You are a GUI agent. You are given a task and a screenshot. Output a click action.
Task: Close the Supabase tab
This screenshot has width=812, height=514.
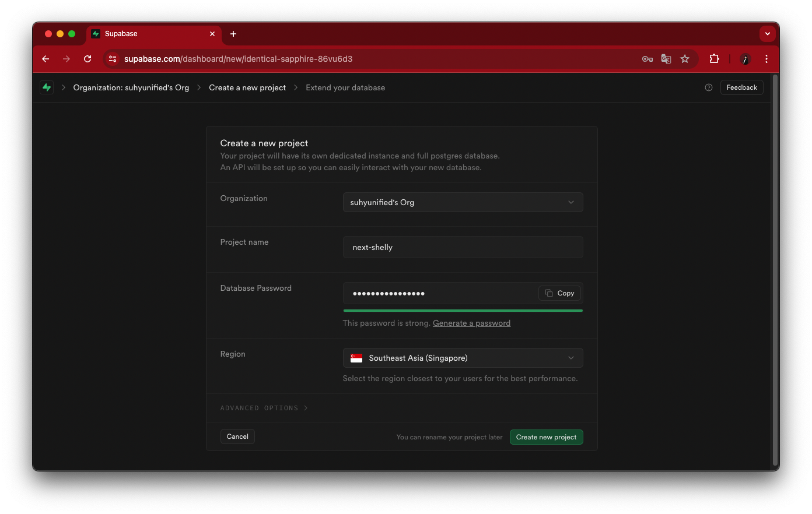(212, 34)
